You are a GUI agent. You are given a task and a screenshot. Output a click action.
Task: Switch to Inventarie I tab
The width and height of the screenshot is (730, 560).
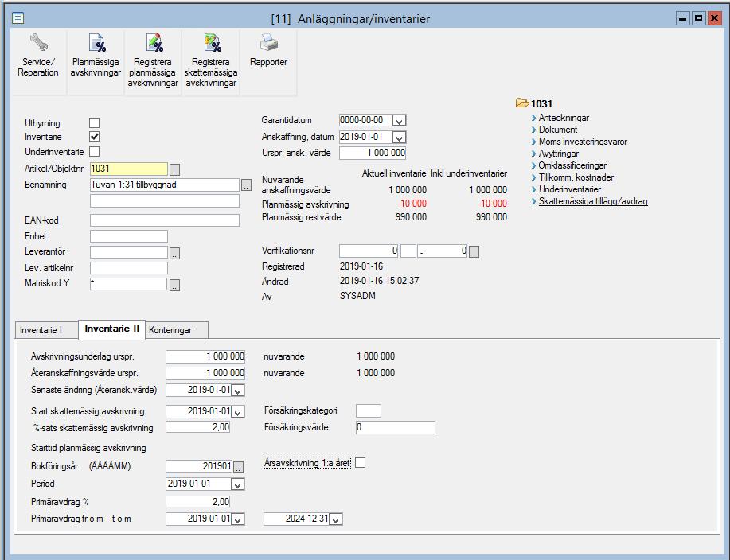click(46, 330)
